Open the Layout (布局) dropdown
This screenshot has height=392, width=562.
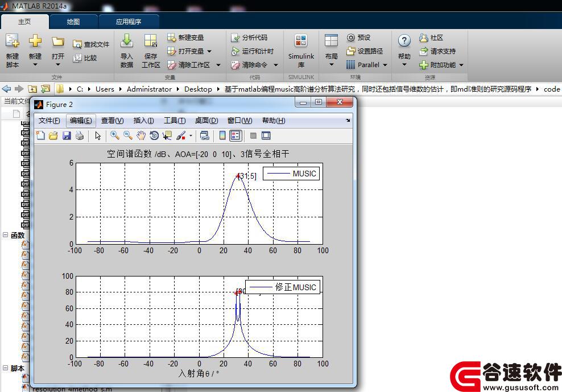tap(332, 65)
